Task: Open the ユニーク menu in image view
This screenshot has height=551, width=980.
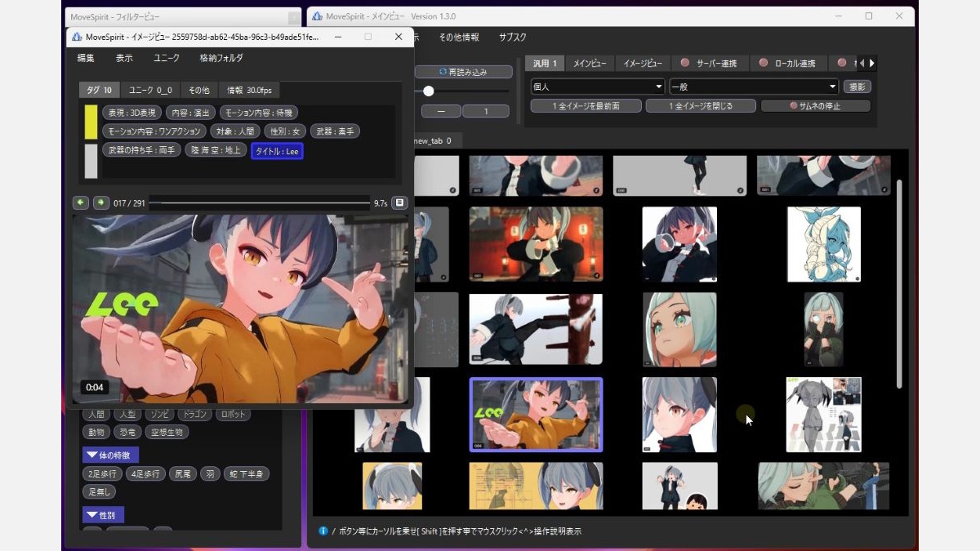Action: pyautogui.click(x=167, y=58)
